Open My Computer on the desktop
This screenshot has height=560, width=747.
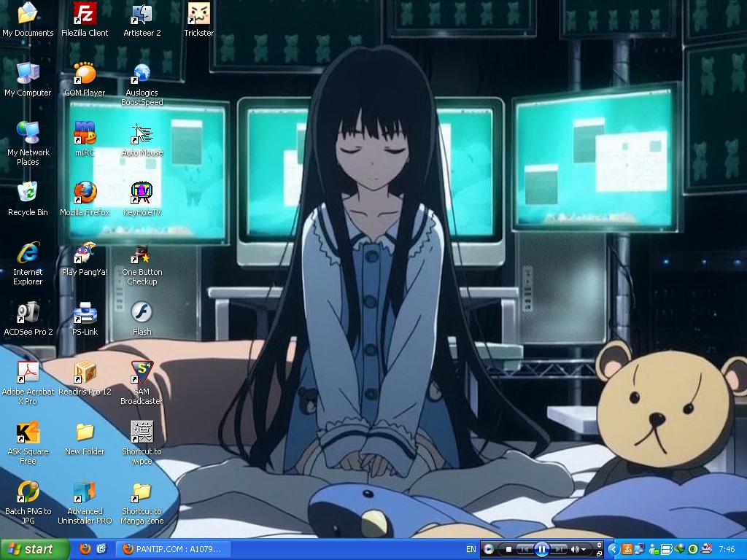click(x=28, y=80)
